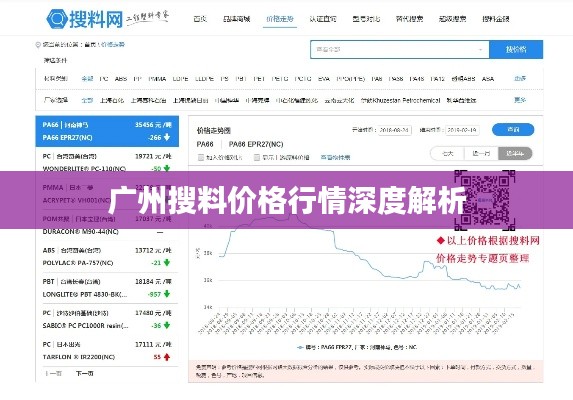573x400 pixels.
Task: Select the LONGLITE PBT 4830-BK row
Action: point(107,288)
